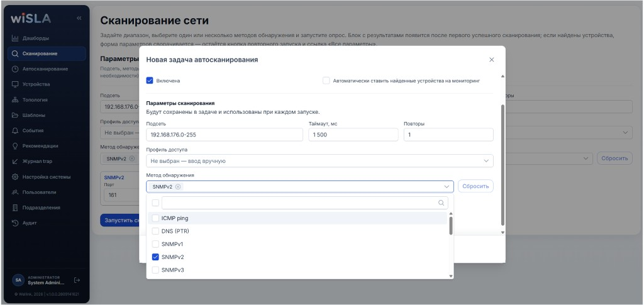Screen dimensions: 644x305
Task: Click the События bell icon
Action: (15, 131)
